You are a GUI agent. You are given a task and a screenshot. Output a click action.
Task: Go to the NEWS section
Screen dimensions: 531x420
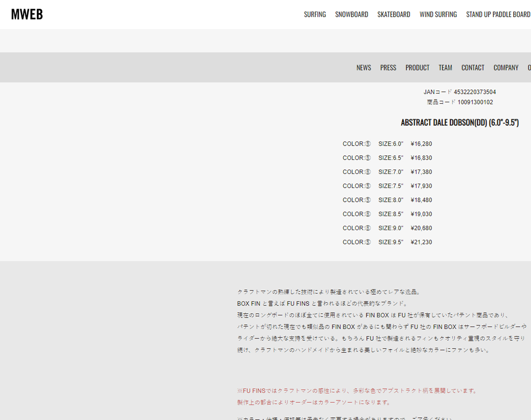[x=363, y=67]
